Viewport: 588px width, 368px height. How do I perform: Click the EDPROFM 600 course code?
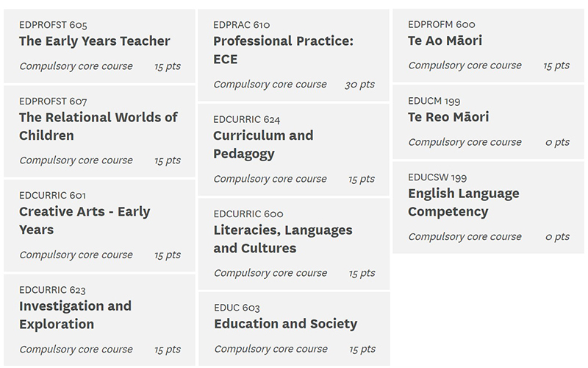click(442, 24)
